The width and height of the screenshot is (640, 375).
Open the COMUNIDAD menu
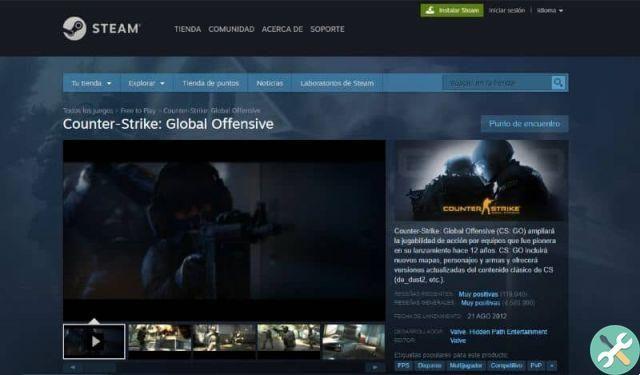[x=231, y=29]
